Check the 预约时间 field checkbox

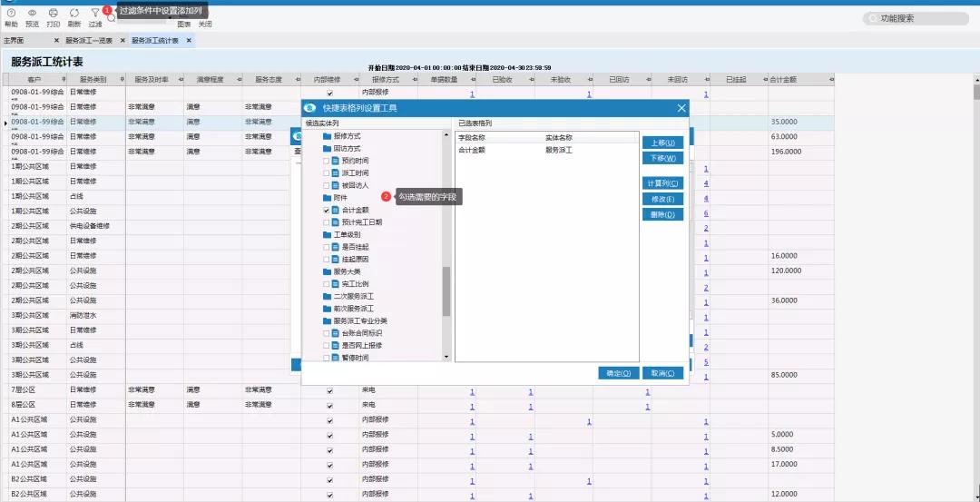point(327,161)
